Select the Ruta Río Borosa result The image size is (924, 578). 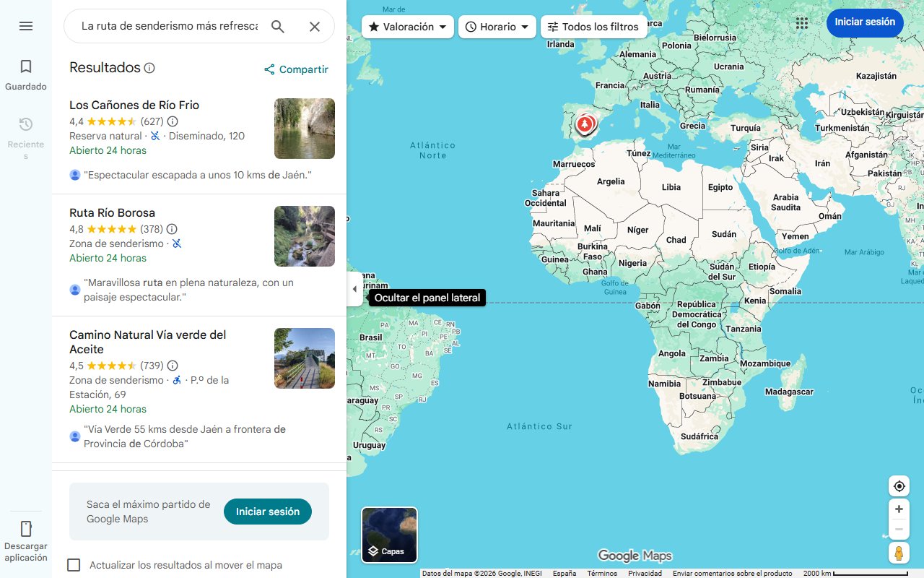[112, 213]
